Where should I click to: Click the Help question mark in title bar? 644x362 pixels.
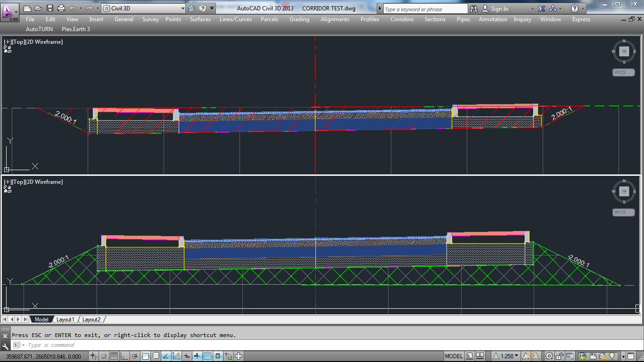[574, 8]
